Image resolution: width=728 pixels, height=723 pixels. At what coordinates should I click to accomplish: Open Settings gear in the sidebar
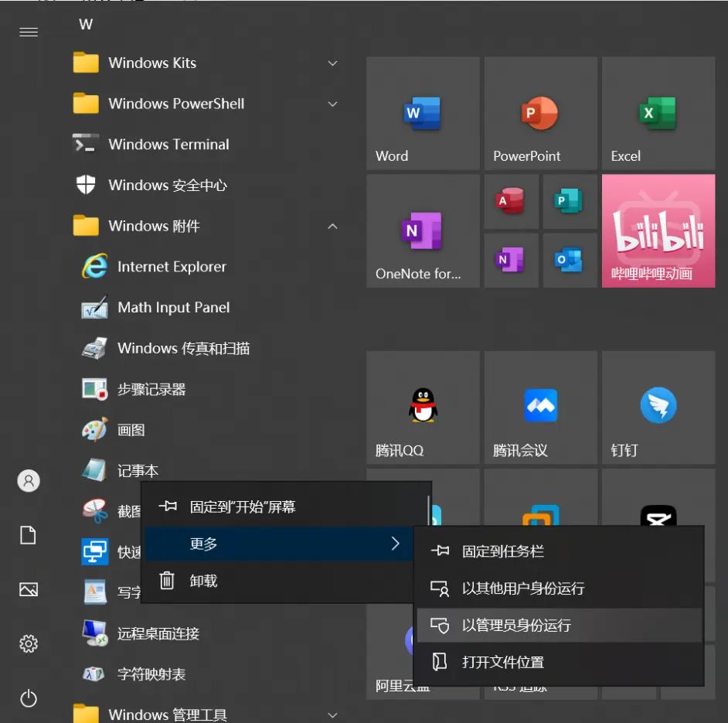(x=29, y=644)
